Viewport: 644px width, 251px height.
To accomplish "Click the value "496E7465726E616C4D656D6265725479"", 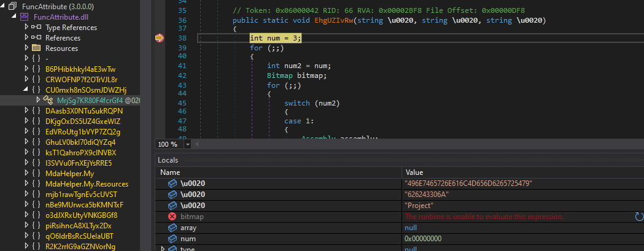I will [468, 183].
